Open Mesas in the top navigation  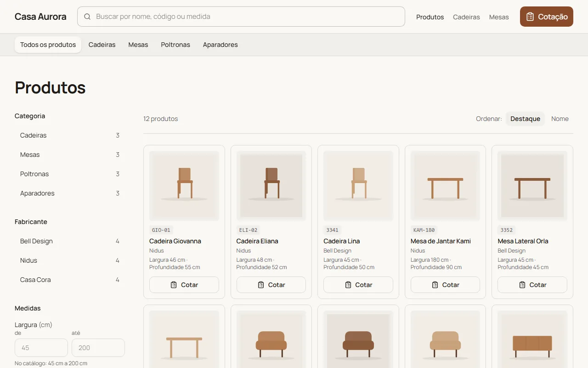point(499,17)
